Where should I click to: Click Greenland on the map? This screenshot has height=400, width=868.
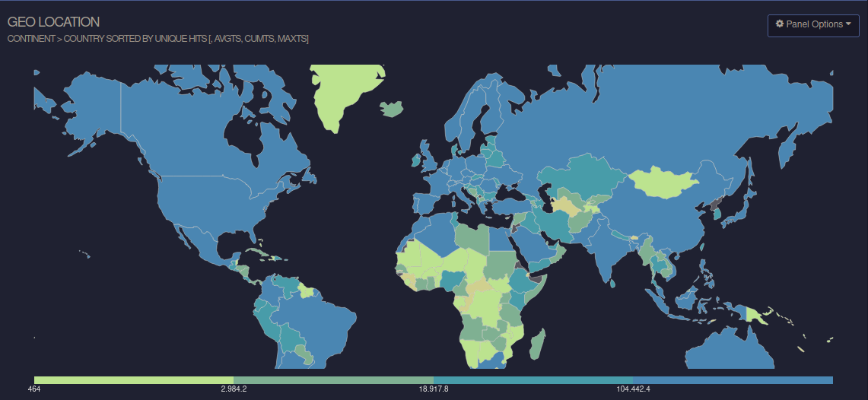pyautogui.click(x=342, y=91)
